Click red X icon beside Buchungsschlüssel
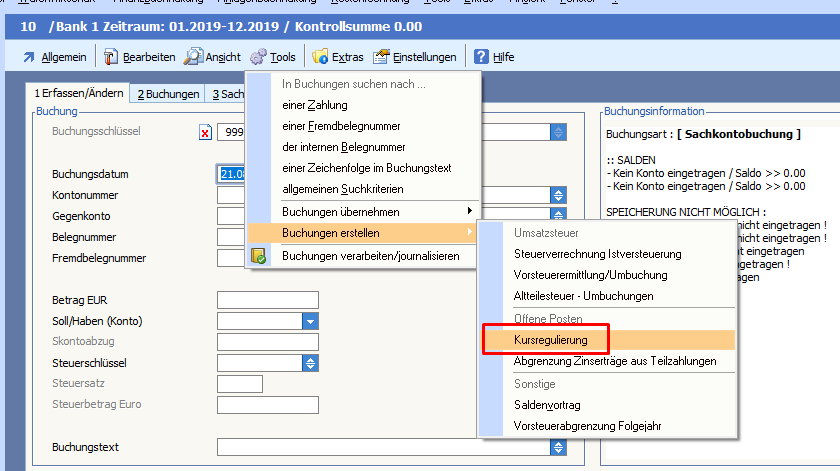 point(206,132)
